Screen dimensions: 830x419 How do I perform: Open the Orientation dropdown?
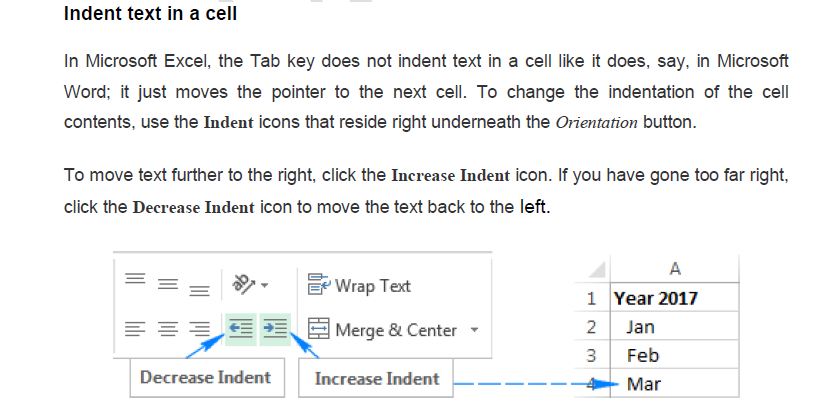pos(250,285)
